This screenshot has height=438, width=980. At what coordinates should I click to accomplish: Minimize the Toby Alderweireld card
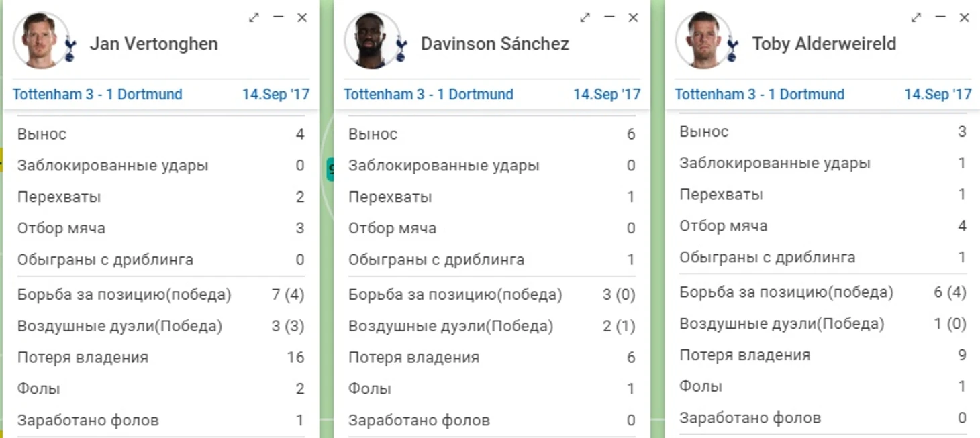(940, 18)
